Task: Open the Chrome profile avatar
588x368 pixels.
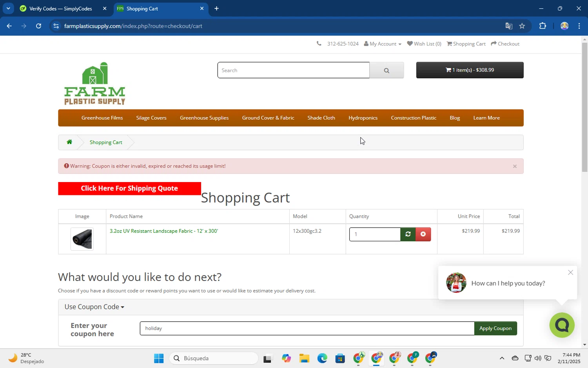Action: pos(564,26)
